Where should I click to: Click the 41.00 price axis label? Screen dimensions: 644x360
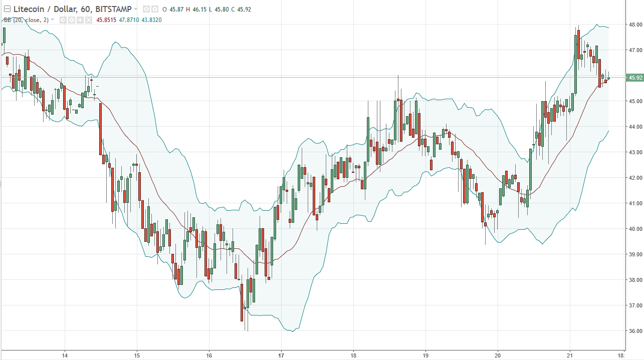click(x=635, y=203)
